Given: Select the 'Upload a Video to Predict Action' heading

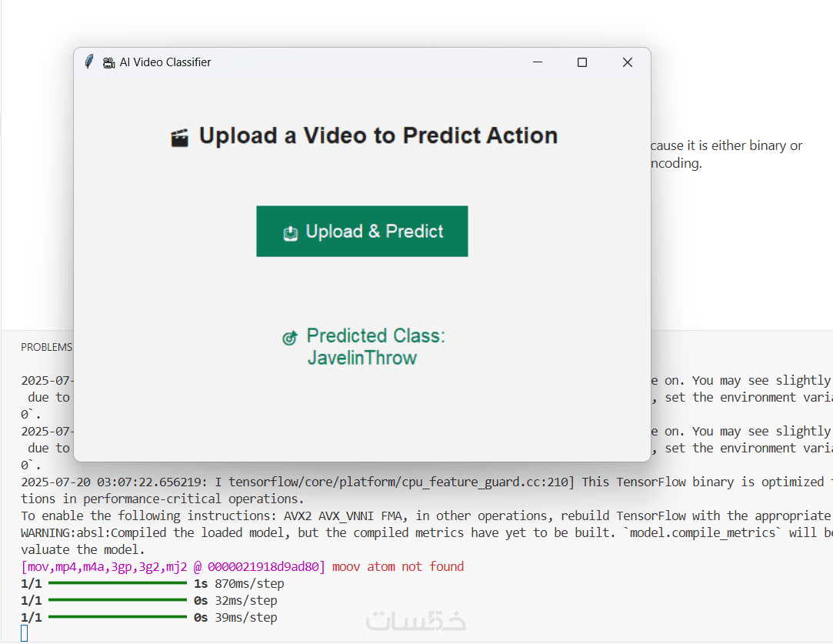Looking at the screenshot, I should (x=378, y=135).
